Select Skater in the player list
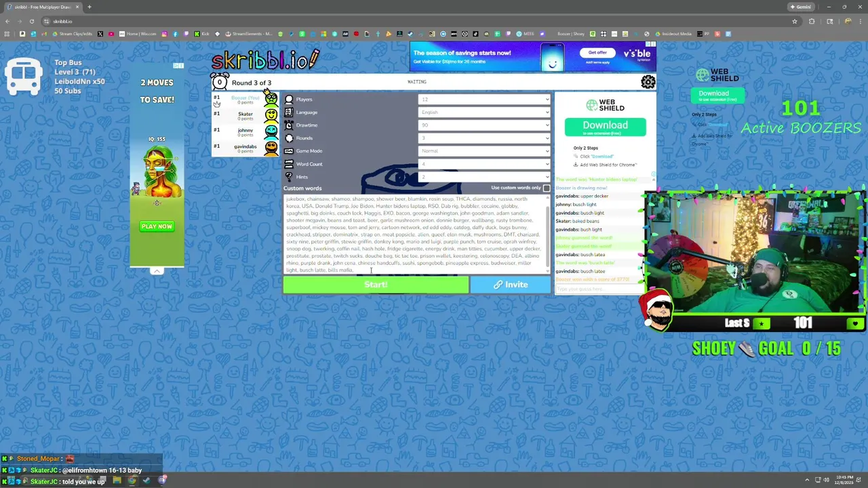The image size is (868, 488). 245,115
